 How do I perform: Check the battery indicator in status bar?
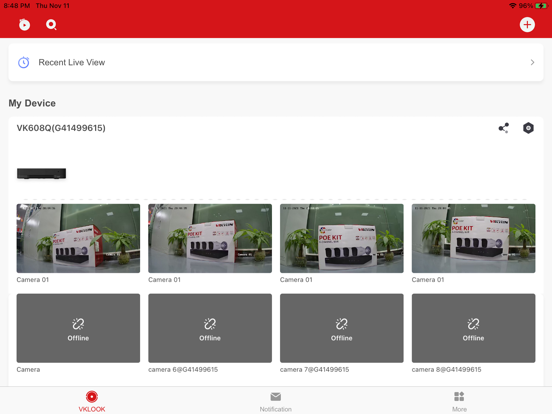(541, 6)
